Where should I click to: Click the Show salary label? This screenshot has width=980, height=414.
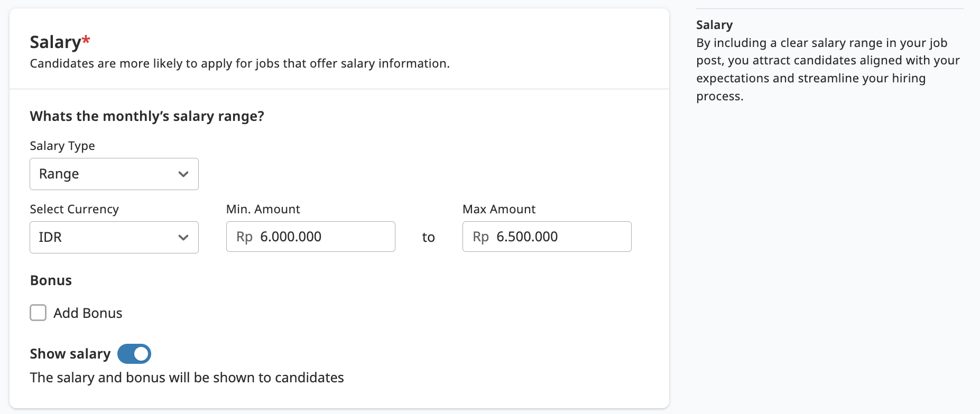click(70, 354)
